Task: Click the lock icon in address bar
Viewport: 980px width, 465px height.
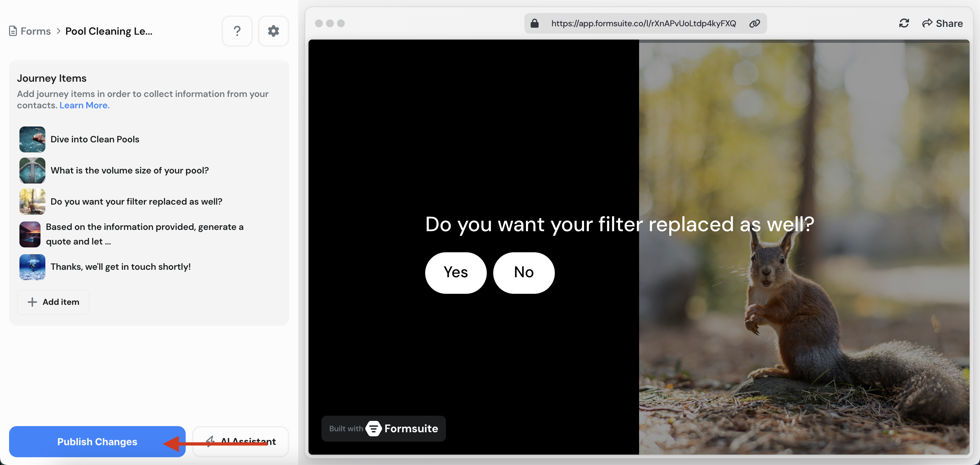Action: click(x=534, y=23)
